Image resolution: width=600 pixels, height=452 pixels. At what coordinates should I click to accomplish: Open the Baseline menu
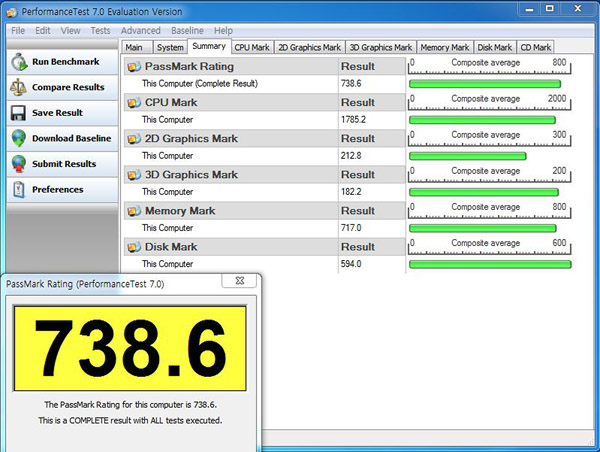(187, 31)
